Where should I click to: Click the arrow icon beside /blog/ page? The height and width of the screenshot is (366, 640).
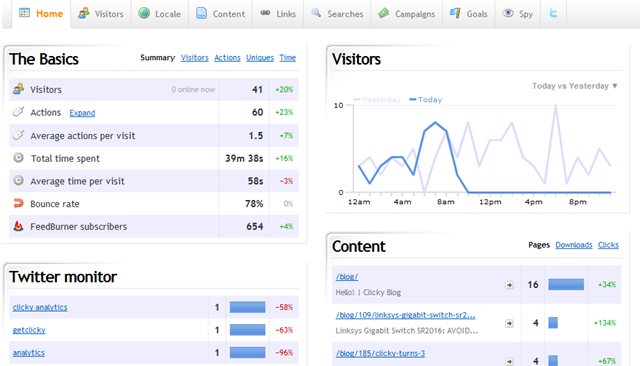509,285
